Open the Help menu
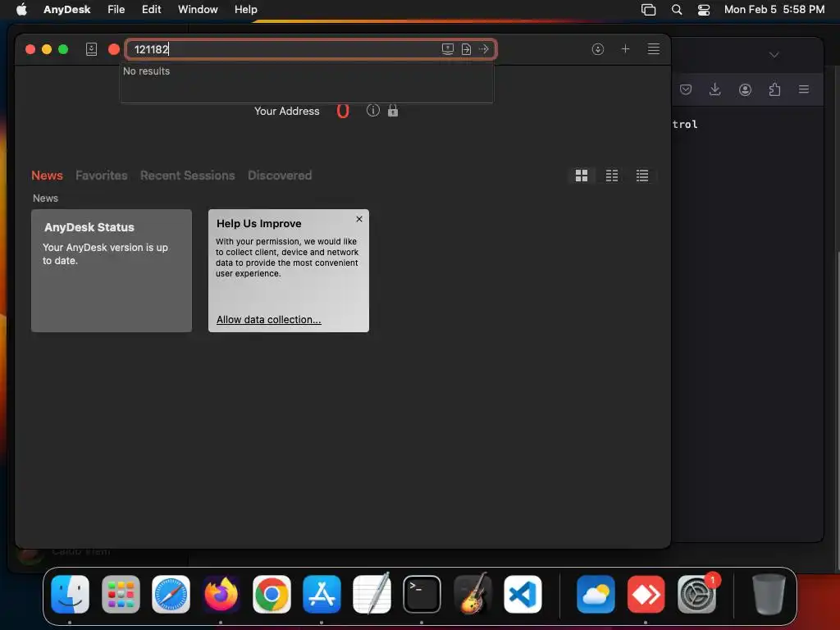 (x=246, y=10)
